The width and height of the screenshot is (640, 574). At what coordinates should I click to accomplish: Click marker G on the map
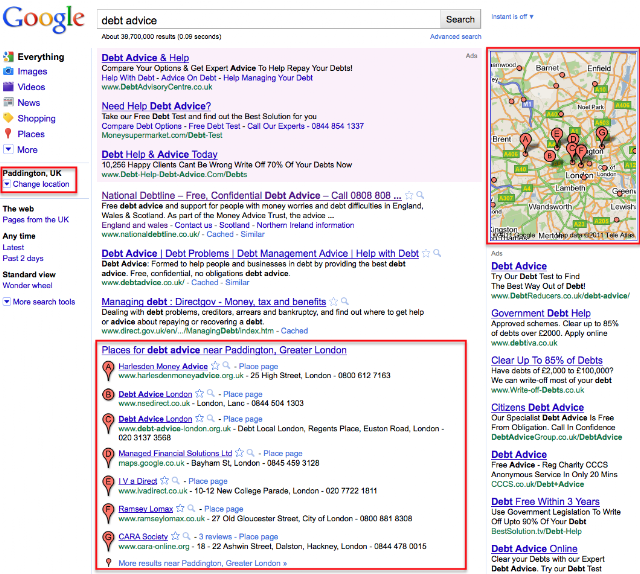[602, 136]
